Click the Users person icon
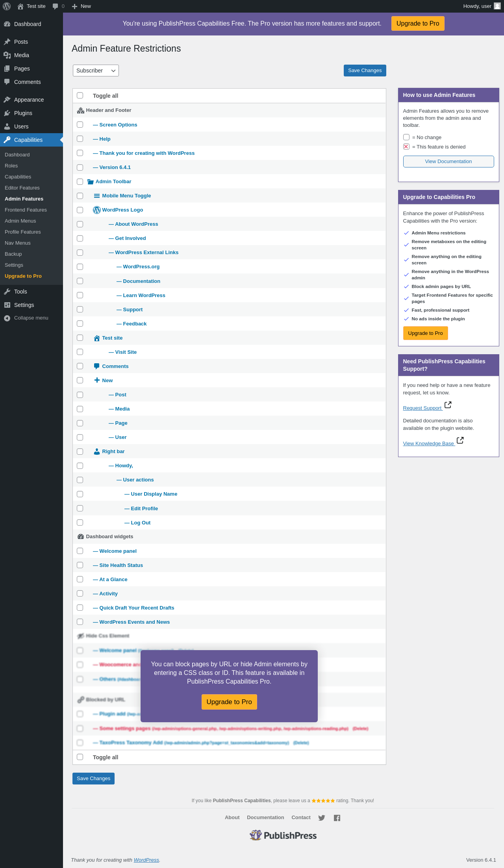The height and width of the screenshot is (868, 504). 7,126
